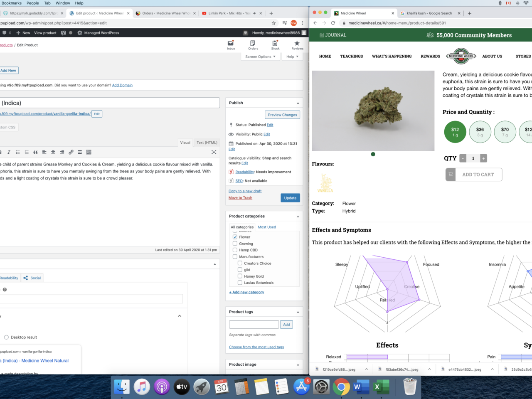Check the Creators Choice category

point(240,263)
